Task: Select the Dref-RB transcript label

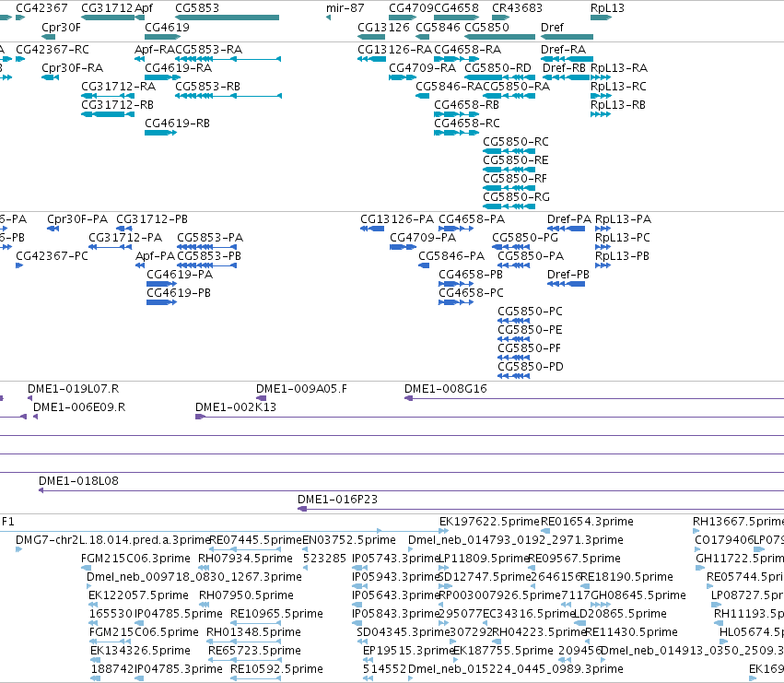Action: [x=565, y=68]
